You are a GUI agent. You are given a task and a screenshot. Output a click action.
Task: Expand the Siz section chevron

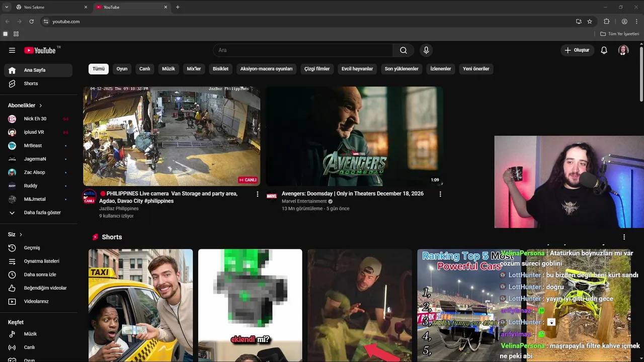click(21, 235)
